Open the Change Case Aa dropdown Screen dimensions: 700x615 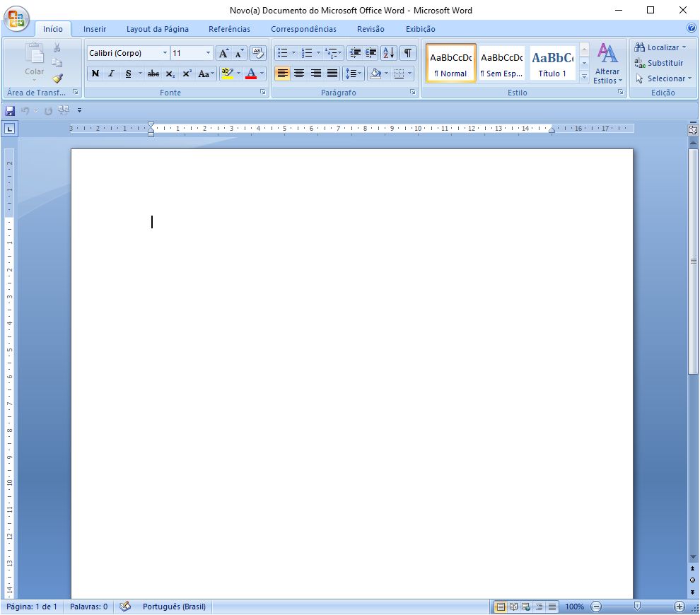[206, 74]
